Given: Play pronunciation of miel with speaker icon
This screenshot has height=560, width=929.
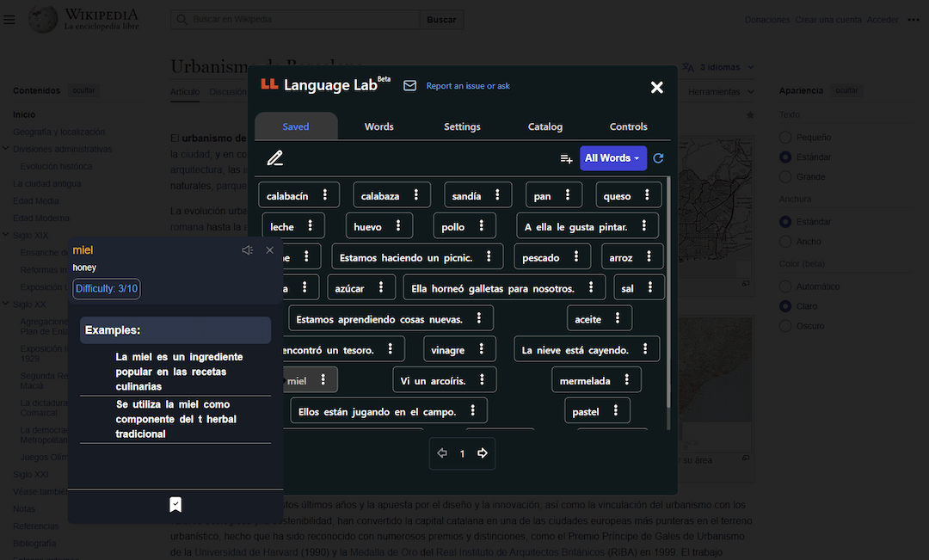Looking at the screenshot, I should 247,249.
